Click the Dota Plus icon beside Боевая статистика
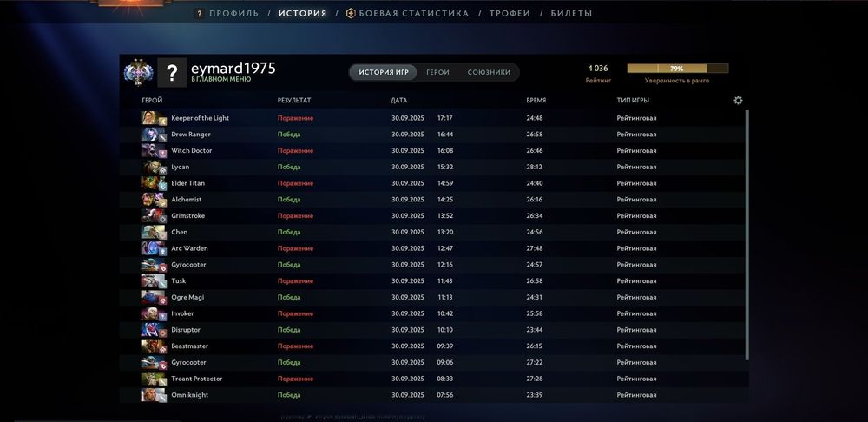This screenshot has height=422, width=868. click(x=351, y=13)
